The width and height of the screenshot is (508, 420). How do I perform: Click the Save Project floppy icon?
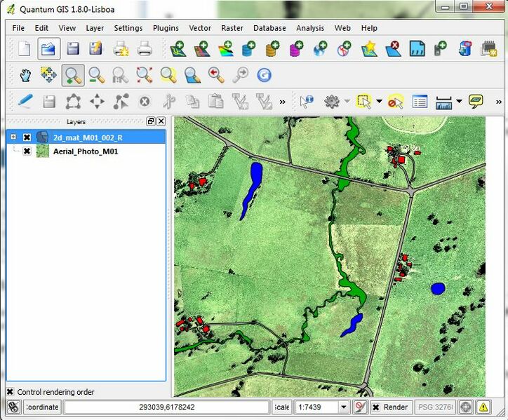72,48
